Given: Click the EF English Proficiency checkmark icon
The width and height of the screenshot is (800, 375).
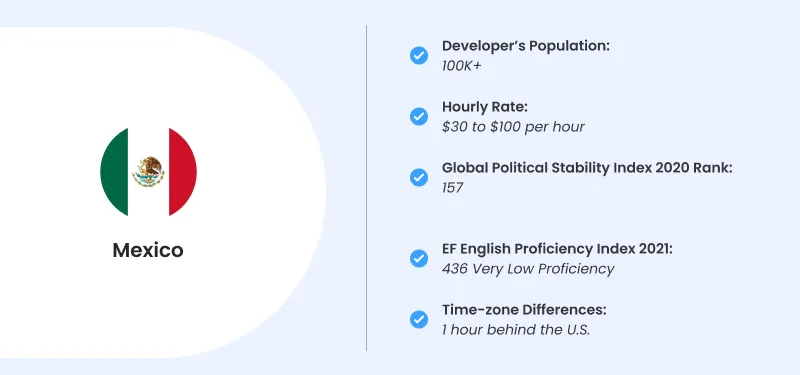Looking at the screenshot, I should pos(419,259).
